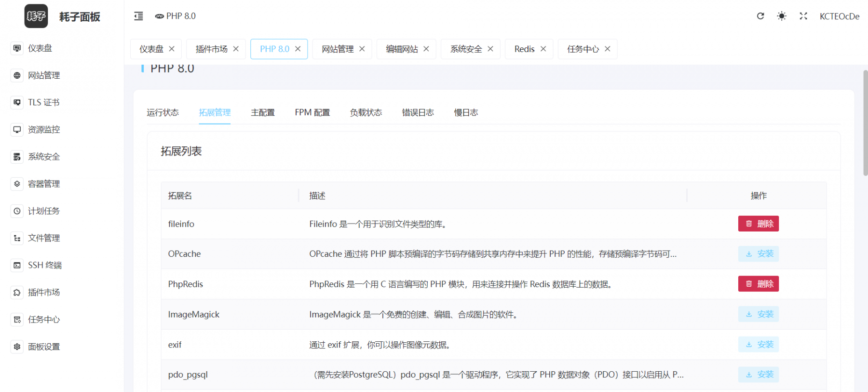
Task: Click the 任务中心 sidebar icon
Action: (x=17, y=320)
